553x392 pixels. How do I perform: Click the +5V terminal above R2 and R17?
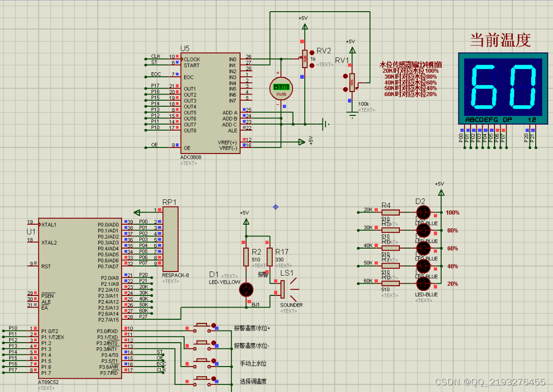pos(246,221)
